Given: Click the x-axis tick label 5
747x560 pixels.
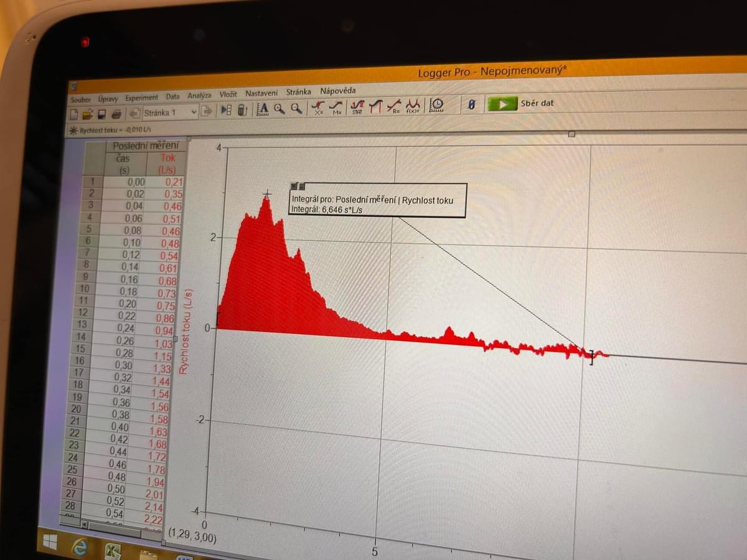Looking at the screenshot, I should [x=375, y=551].
